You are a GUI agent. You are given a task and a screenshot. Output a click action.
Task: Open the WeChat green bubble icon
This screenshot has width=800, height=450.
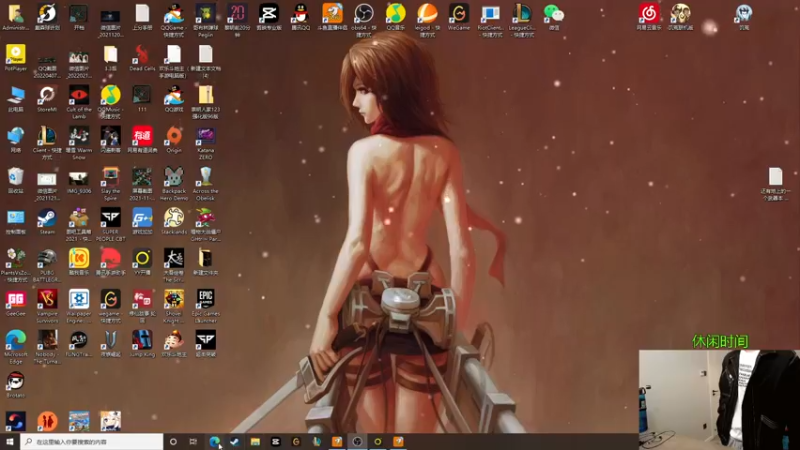pos(553,17)
